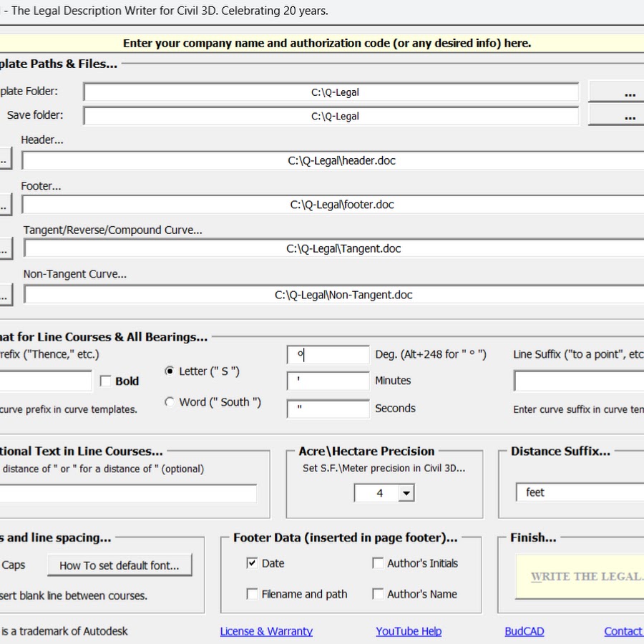Click the Non-Tangent curve template path field
Screen dimensions: 644x644
[334, 295]
